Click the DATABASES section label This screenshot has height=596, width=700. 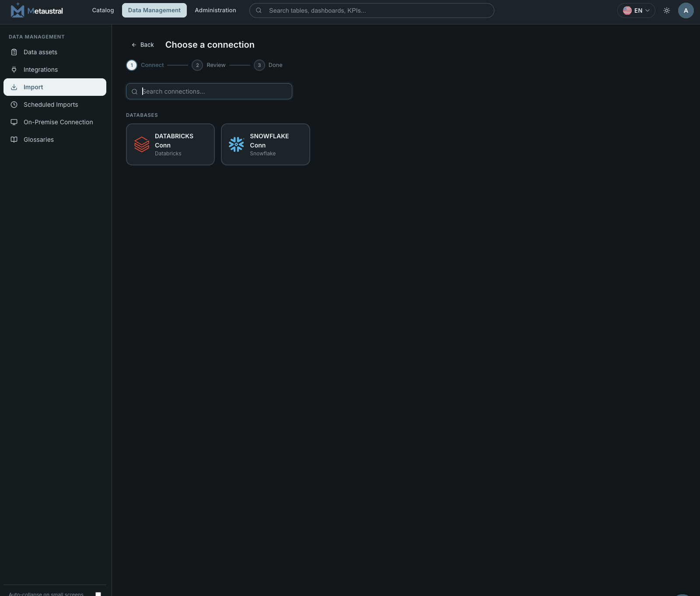point(142,115)
